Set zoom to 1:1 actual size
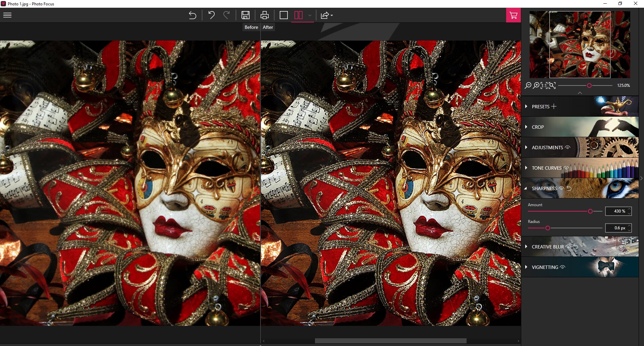 click(x=544, y=85)
